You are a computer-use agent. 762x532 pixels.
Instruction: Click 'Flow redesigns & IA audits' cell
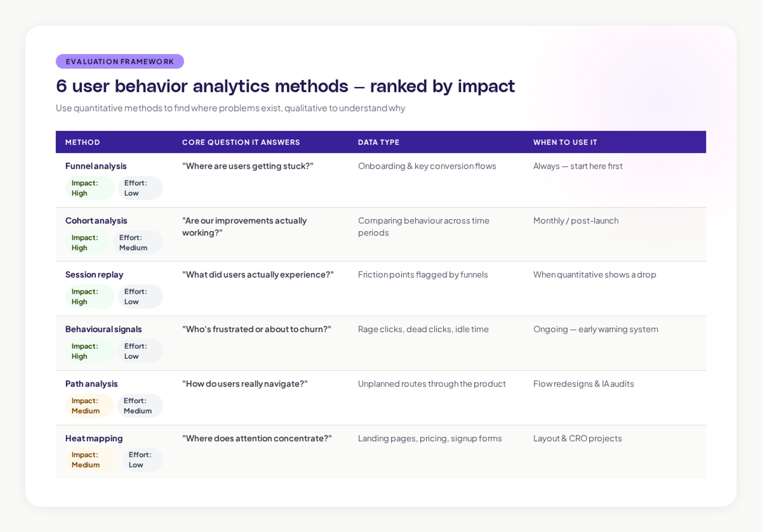click(x=583, y=384)
